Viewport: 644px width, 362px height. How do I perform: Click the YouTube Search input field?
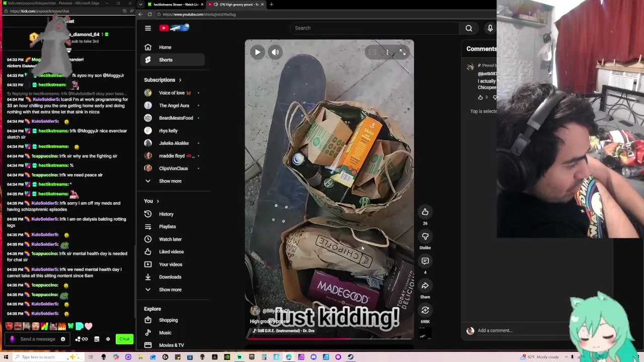(374, 28)
